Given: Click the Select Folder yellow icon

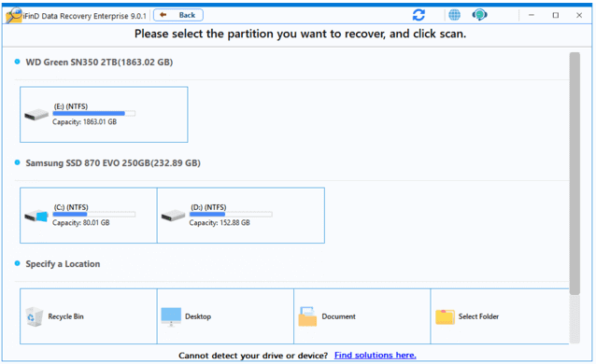Looking at the screenshot, I should (x=445, y=317).
